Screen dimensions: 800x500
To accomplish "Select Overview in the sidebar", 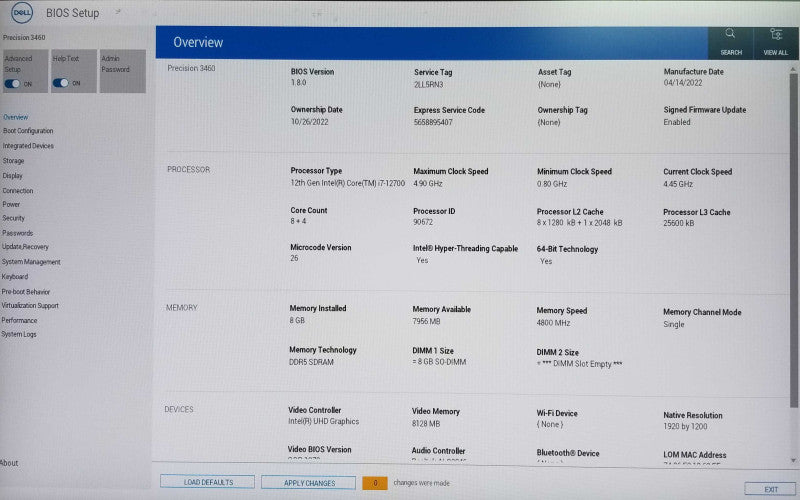I will click(16, 117).
